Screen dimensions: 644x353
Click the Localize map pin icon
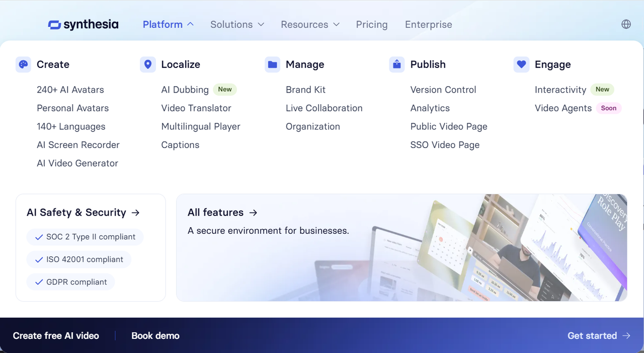(147, 64)
